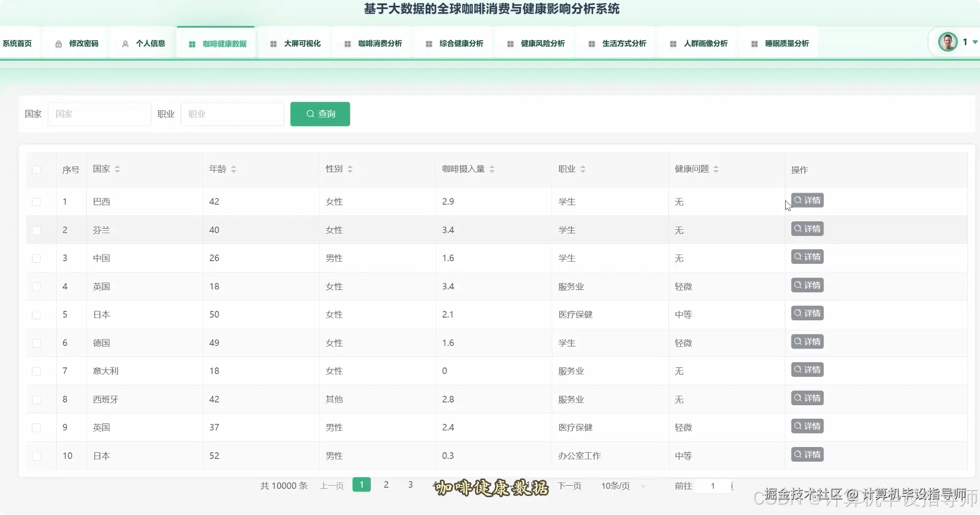
Task: Click the grid icon beside 生活方式分析
Action: pyautogui.click(x=592, y=44)
